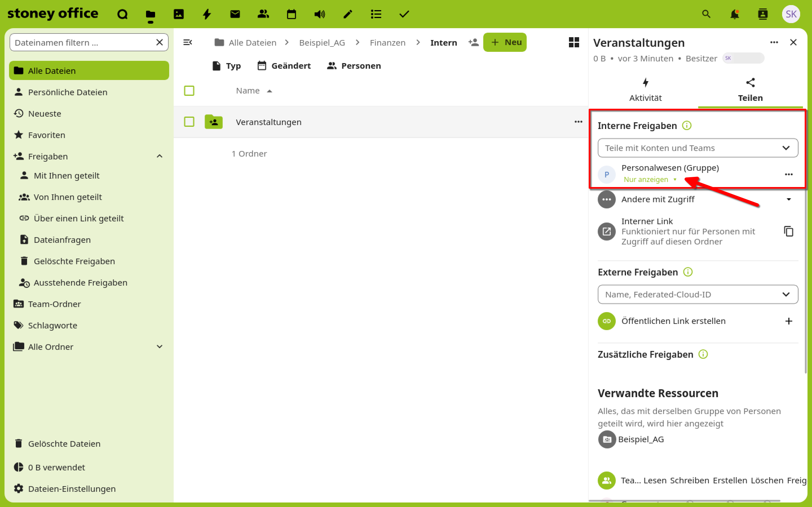This screenshot has width=812, height=507.
Task: Open Mit Ihnen geteilt in sidebar
Action: (x=67, y=176)
